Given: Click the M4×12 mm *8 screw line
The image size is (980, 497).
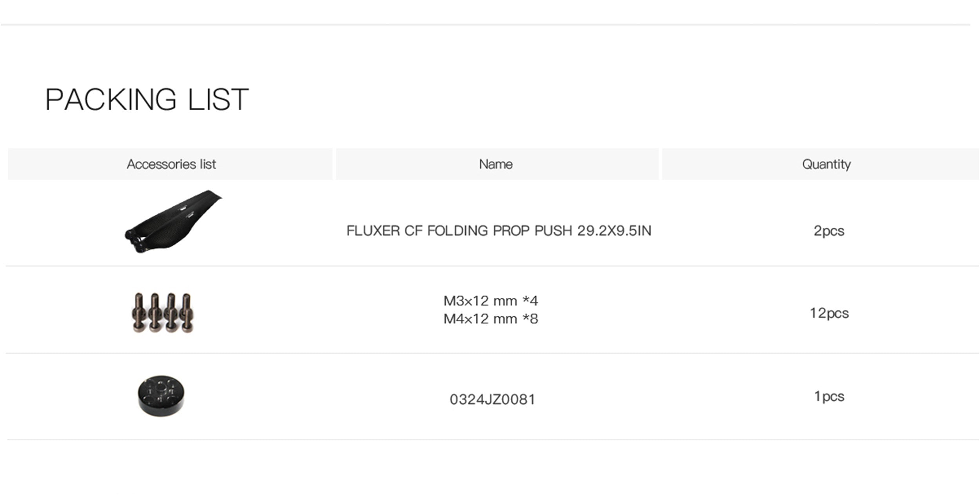Looking at the screenshot, I should click(x=490, y=319).
